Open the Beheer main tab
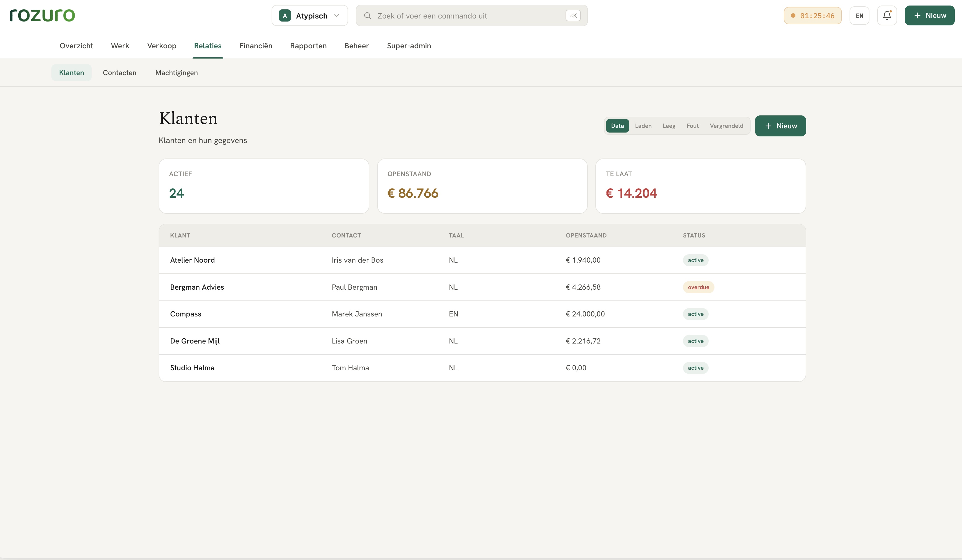The height and width of the screenshot is (560, 962). [x=357, y=46]
